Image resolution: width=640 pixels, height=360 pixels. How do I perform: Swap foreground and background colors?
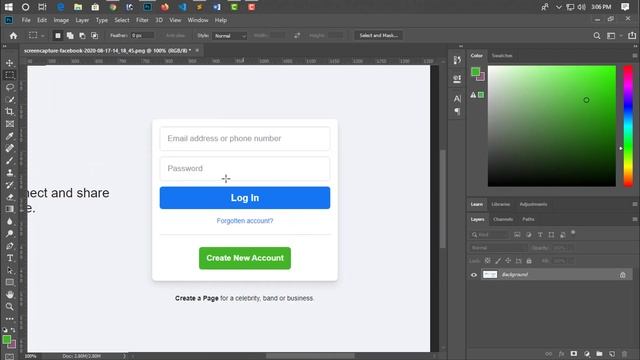pyautogui.click(x=13, y=330)
